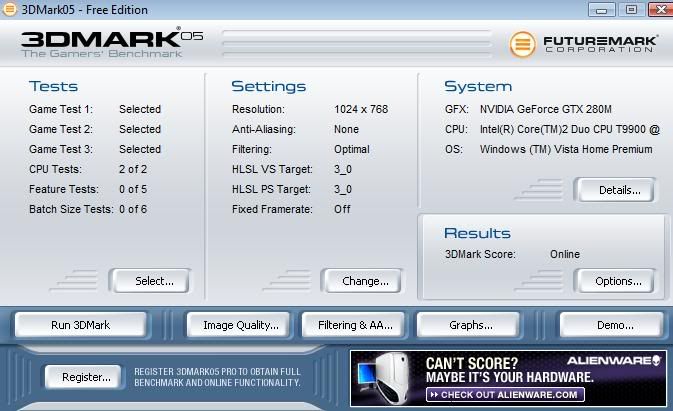Click the Game Test 3 label
This screenshot has height=411, width=673.
pyautogui.click(x=61, y=149)
